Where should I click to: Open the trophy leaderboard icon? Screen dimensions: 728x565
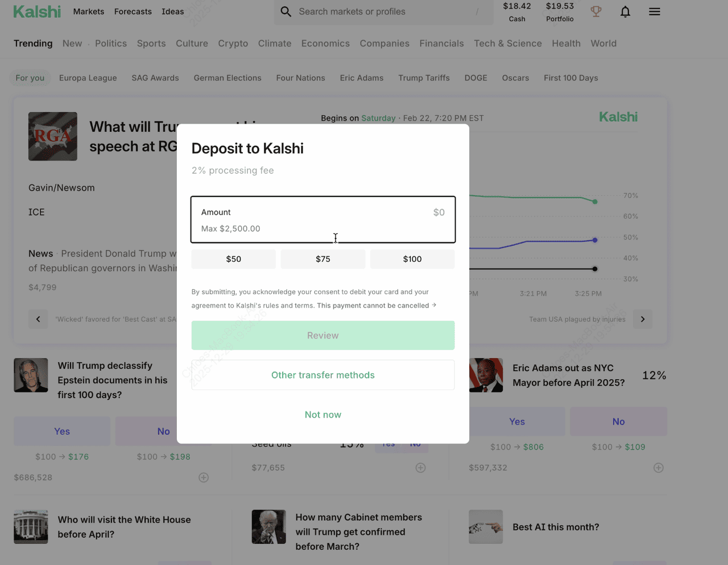[596, 11]
